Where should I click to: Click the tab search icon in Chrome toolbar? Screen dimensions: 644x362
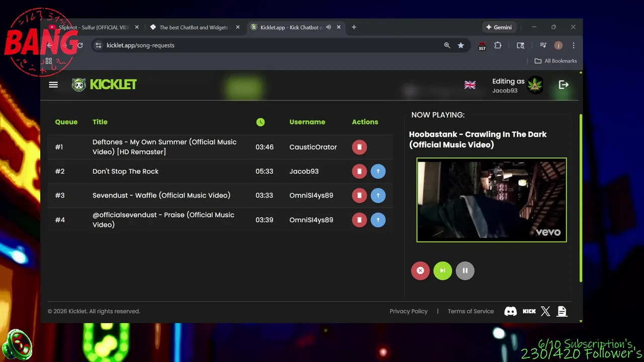pyautogui.click(x=520, y=45)
